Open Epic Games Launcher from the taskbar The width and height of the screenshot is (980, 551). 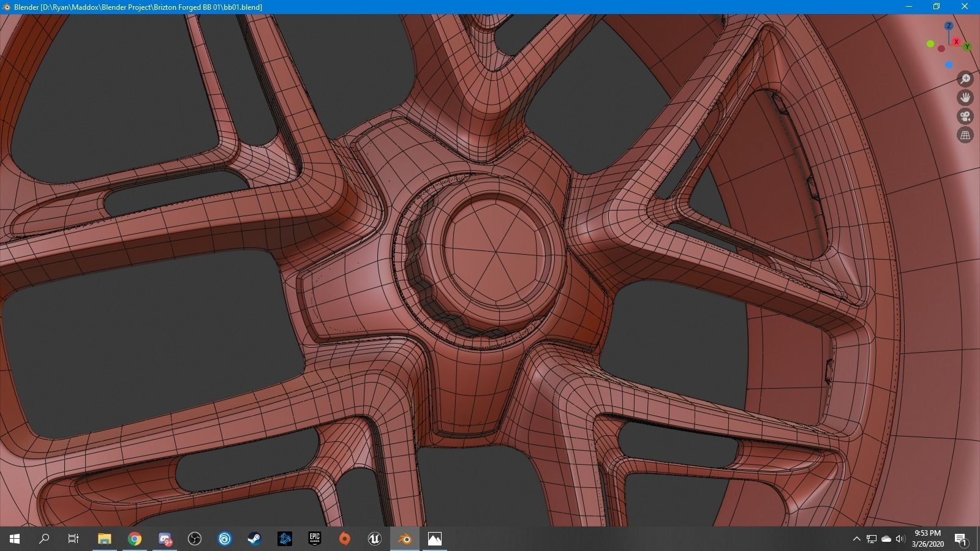(315, 539)
